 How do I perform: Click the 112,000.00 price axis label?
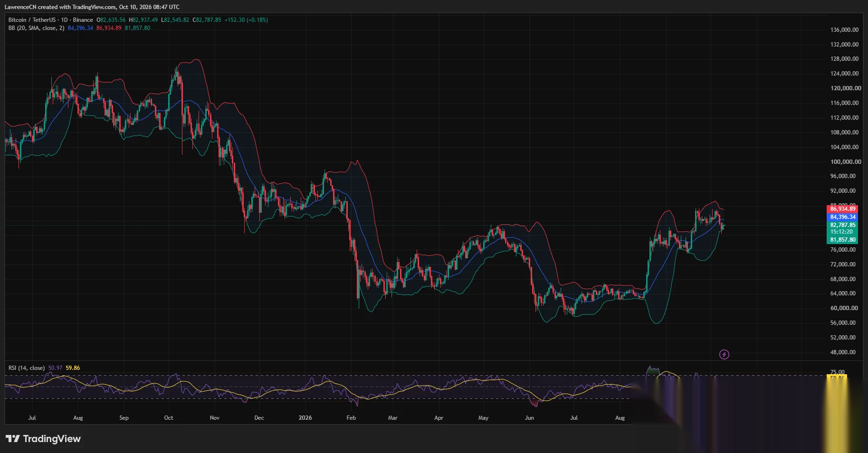tap(844, 118)
